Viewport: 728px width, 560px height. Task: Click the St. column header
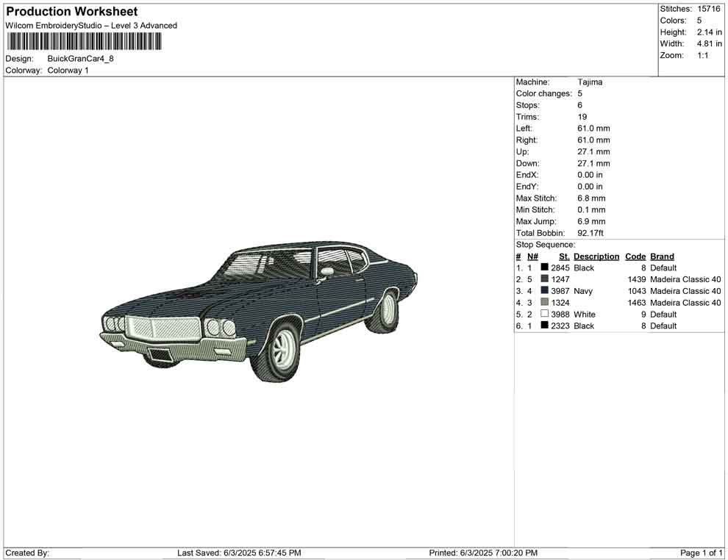pyautogui.click(x=564, y=256)
